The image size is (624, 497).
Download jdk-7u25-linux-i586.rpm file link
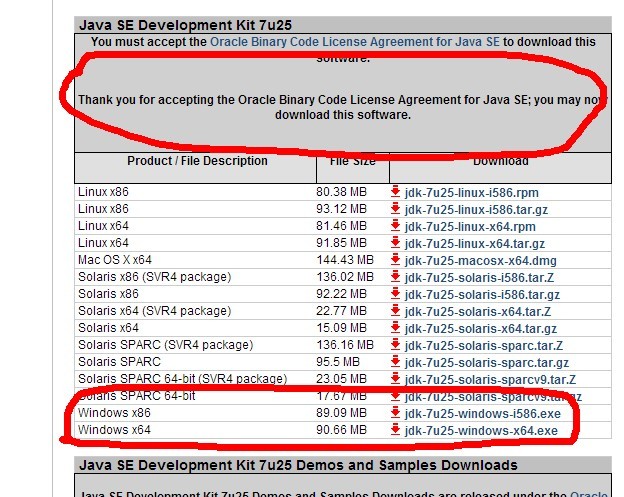pyautogui.click(x=472, y=193)
